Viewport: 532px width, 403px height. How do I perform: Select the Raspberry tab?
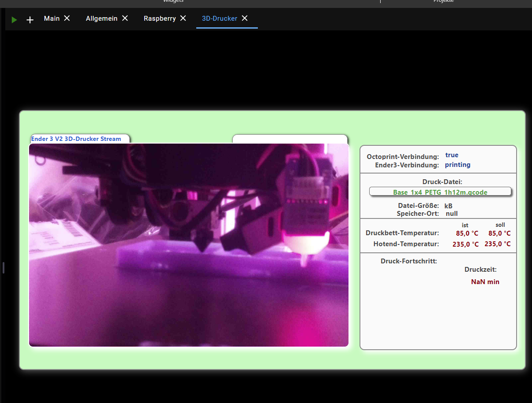coord(160,18)
